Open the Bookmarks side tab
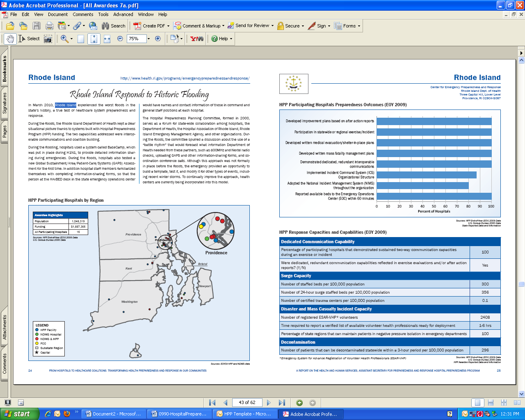 tap(5, 68)
